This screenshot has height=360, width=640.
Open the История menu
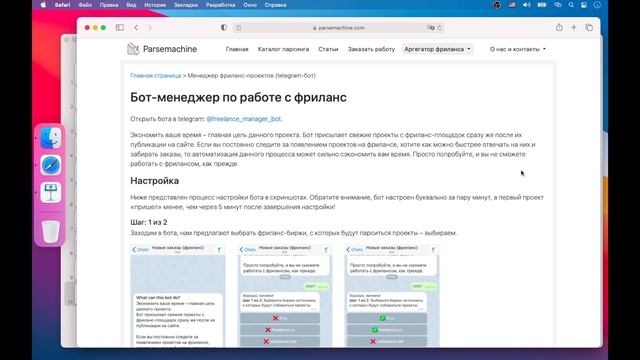[x=155, y=5]
